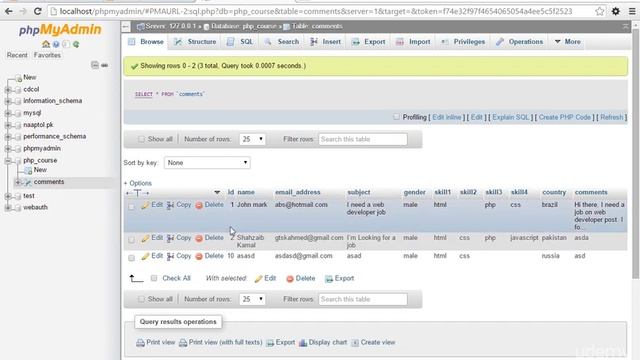Click the Create PHP Code link
The image size is (640, 360).
click(564, 117)
